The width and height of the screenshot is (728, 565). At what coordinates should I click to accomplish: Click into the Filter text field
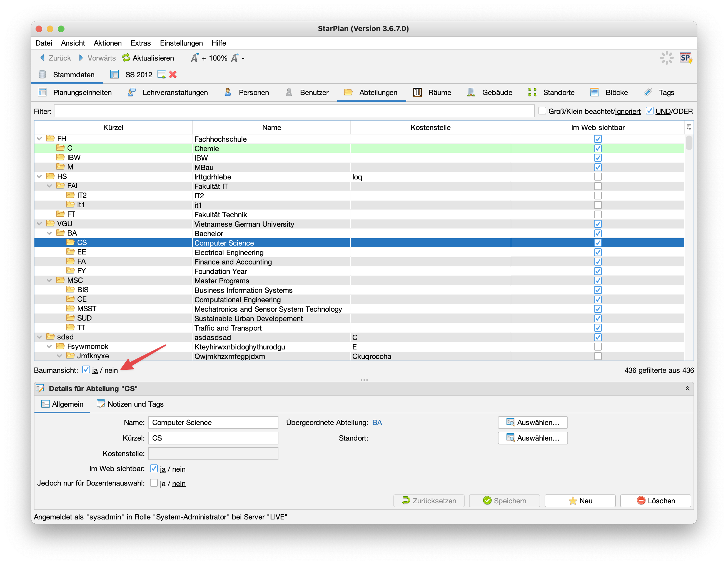click(293, 111)
